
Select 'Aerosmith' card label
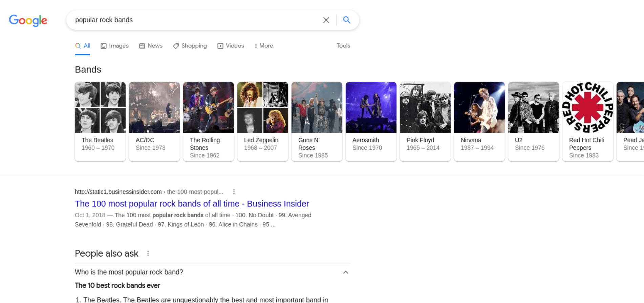coord(366,140)
